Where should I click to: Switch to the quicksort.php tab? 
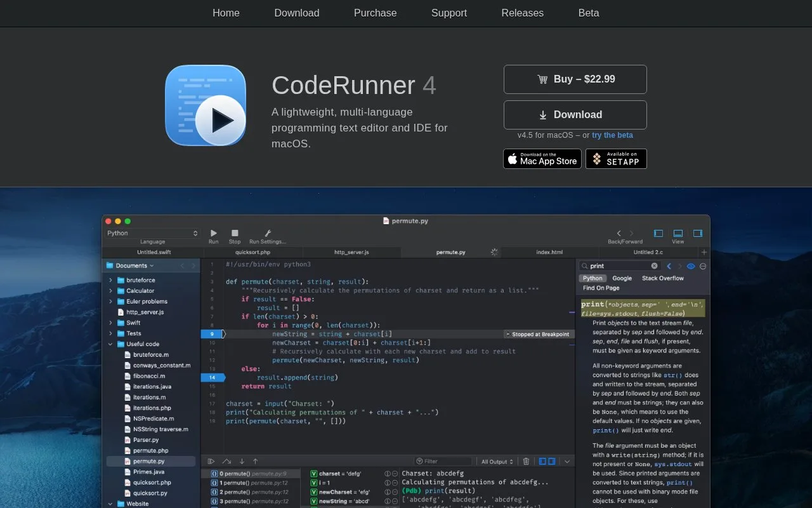pos(253,252)
